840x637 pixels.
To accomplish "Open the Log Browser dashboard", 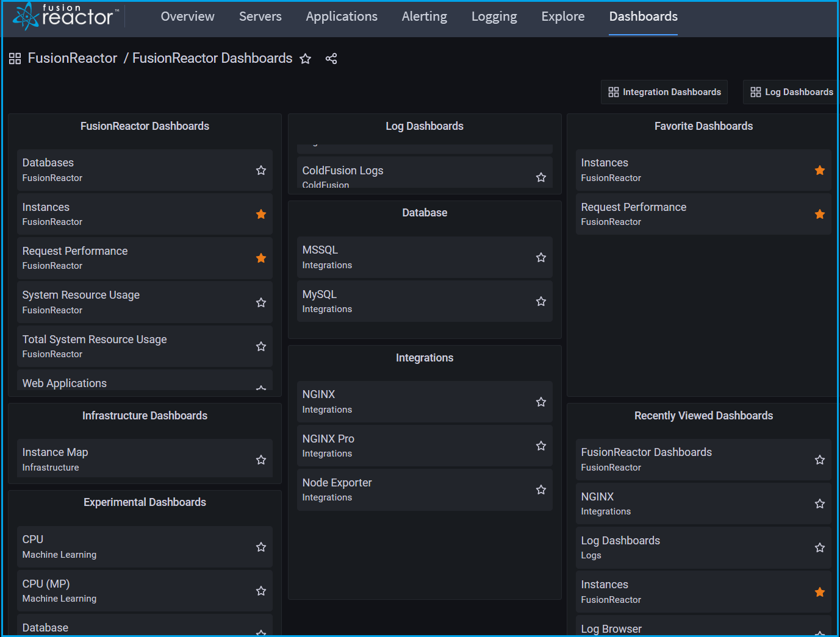I will (x=703, y=626).
